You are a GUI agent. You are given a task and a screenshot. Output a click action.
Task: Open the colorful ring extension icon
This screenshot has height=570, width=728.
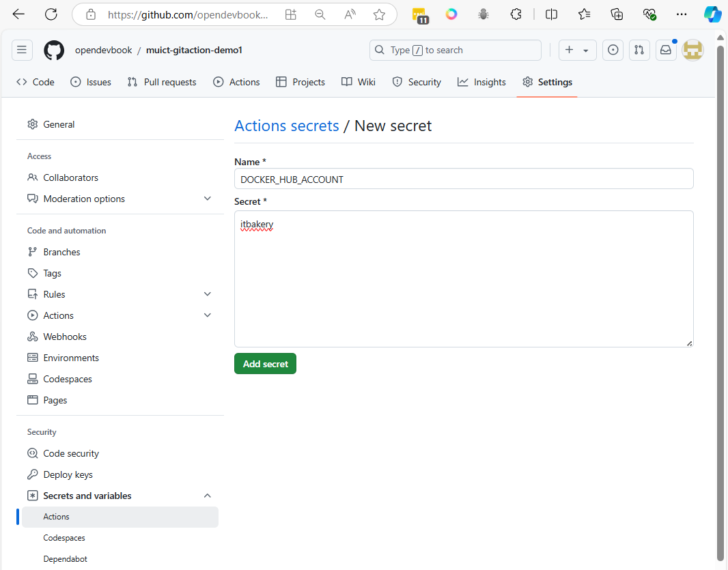[x=451, y=14]
